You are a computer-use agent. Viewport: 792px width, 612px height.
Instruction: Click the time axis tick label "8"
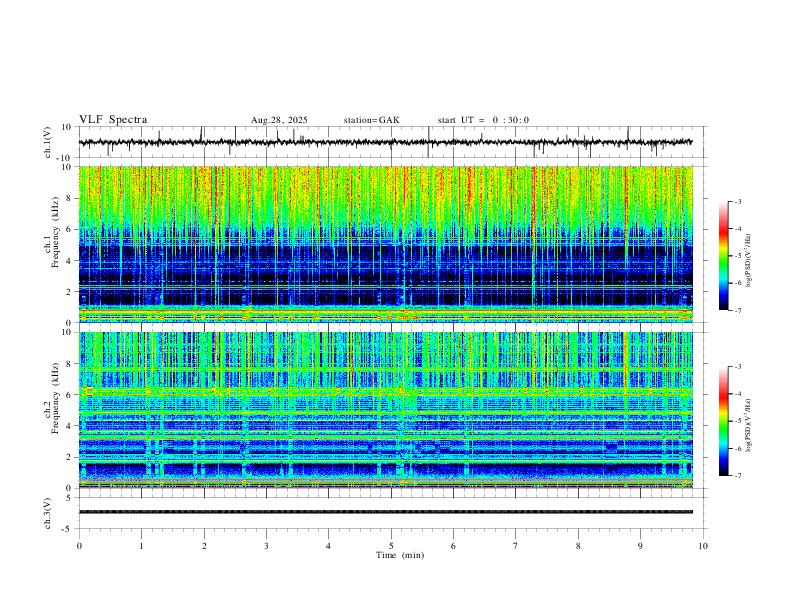pyautogui.click(x=578, y=546)
